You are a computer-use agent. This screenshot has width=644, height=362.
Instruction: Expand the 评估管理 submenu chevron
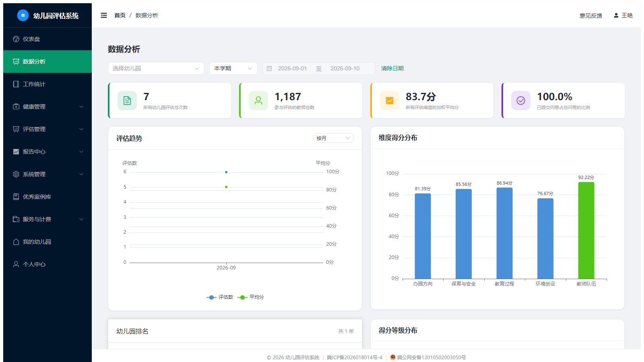pos(81,129)
